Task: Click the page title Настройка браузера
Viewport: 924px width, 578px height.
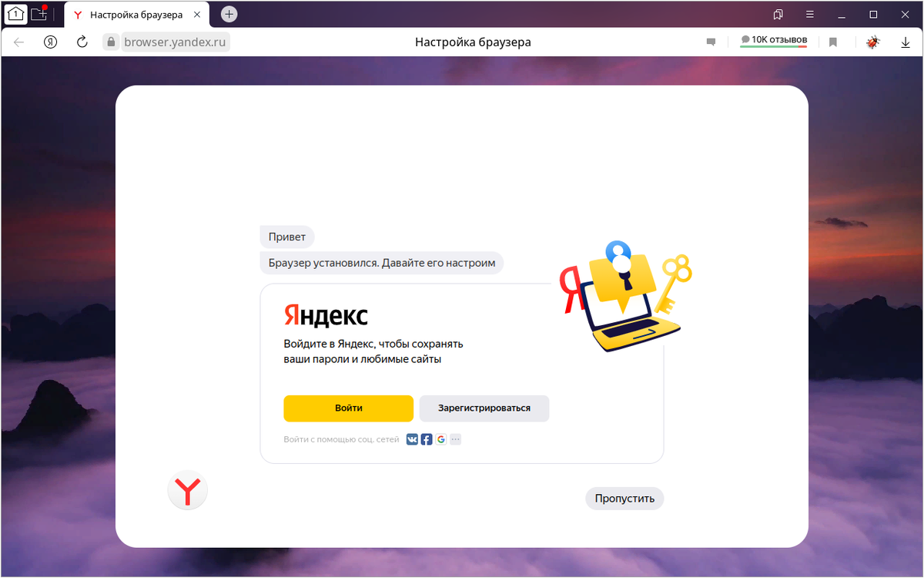Action: [x=473, y=42]
